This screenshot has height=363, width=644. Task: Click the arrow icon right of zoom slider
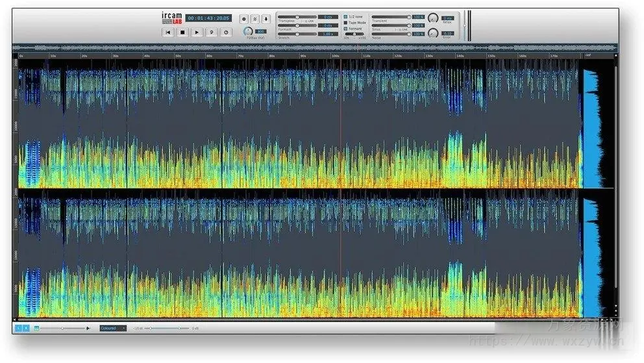click(88, 328)
